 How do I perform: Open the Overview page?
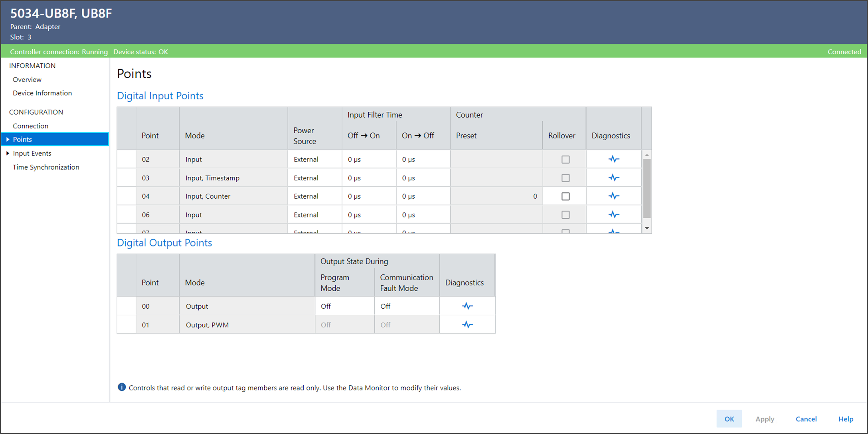[27, 79]
